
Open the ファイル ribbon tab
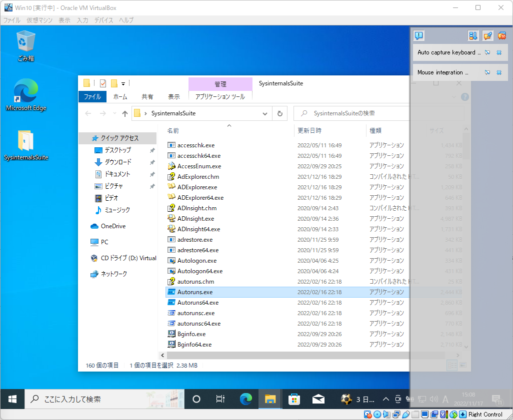[92, 96]
